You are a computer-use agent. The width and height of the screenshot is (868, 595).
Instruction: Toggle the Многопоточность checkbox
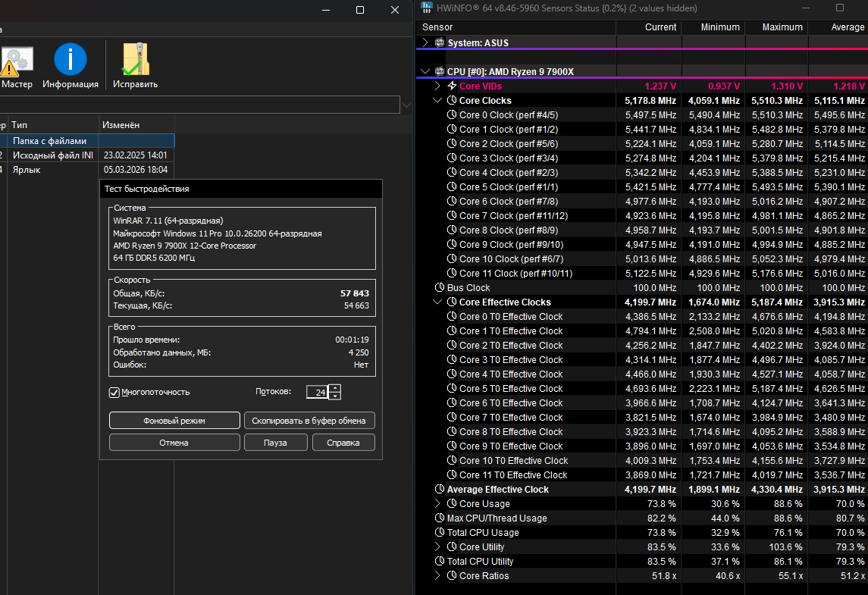tap(114, 393)
